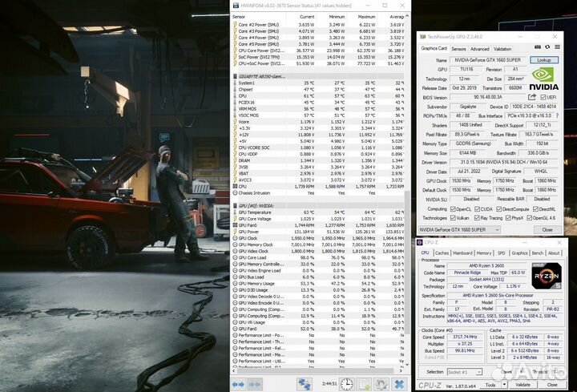
Task: Open Mainboard tab in CPU-Z
Action: [462, 253]
